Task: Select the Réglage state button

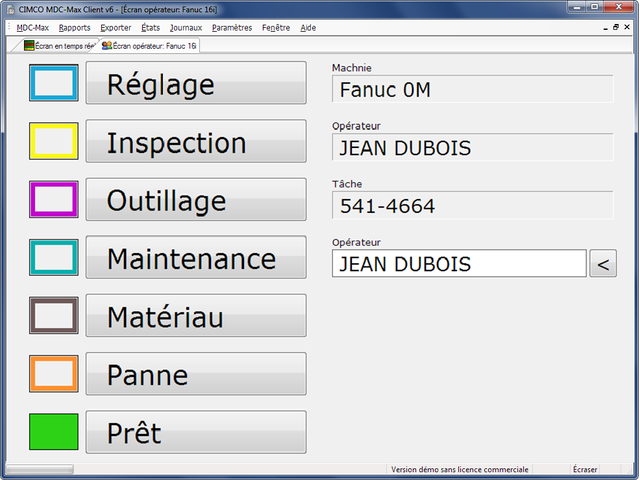Action: coord(196,83)
